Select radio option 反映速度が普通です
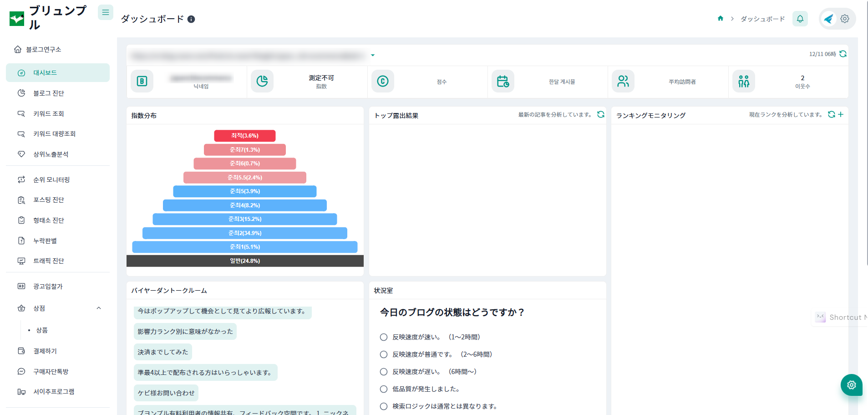The width and height of the screenshot is (868, 415). click(384, 354)
